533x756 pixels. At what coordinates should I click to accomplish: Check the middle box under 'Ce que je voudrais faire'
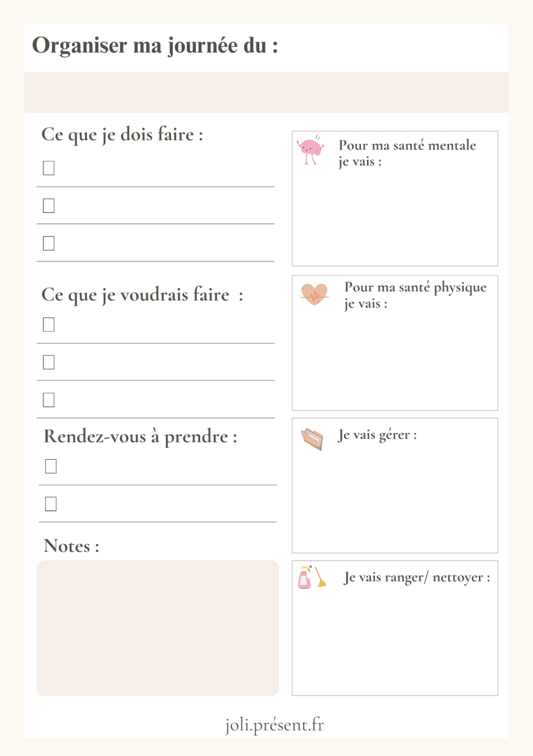tap(49, 362)
